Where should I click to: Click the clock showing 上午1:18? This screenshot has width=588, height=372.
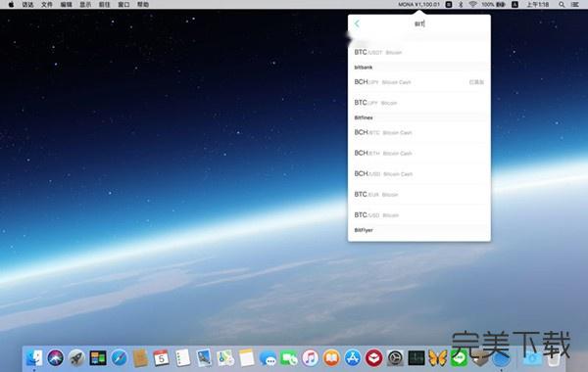pos(537,5)
